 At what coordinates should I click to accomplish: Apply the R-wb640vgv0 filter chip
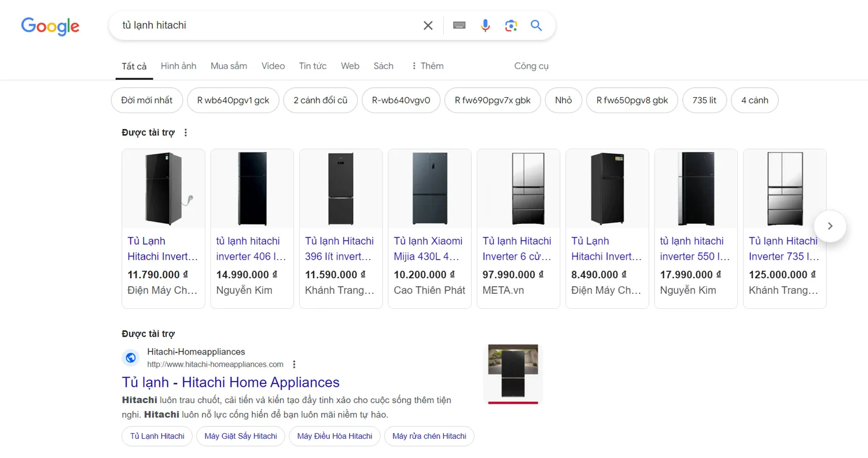[401, 100]
